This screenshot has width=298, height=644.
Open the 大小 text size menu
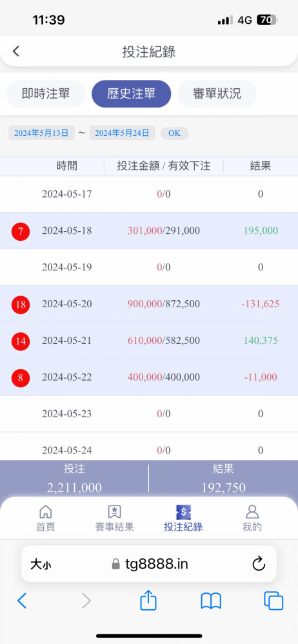(41, 564)
